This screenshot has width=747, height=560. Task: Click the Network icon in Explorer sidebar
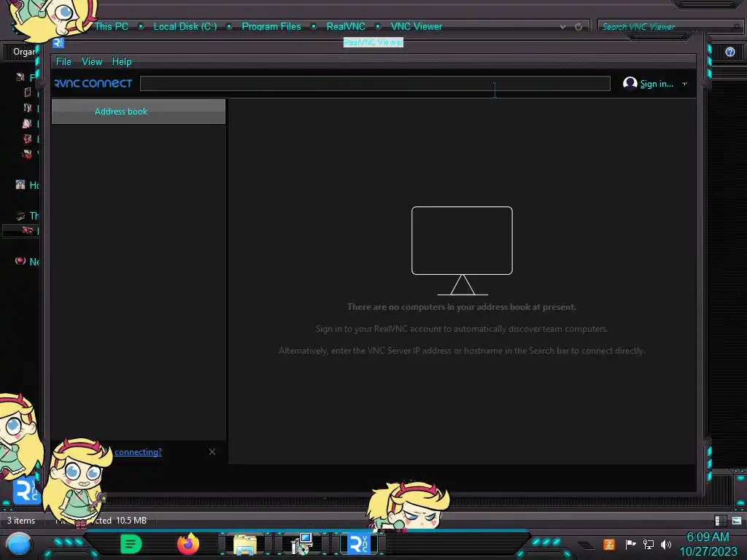[x=20, y=261]
